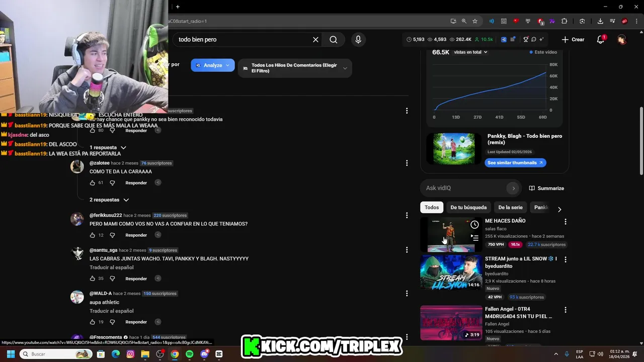Click the taskbar Buscar search box
Screen dimensions: 644x362
click(x=56, y=354)
